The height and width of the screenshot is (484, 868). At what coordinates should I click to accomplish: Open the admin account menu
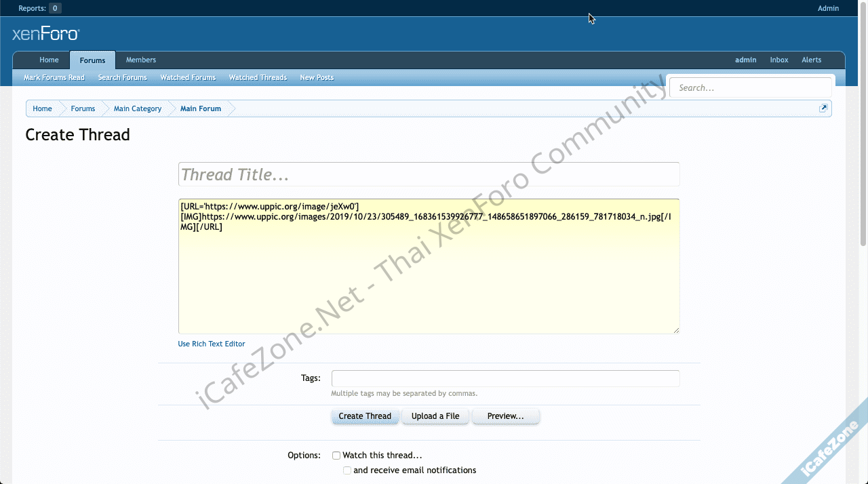pyautogui.click(x=745, y=60)
